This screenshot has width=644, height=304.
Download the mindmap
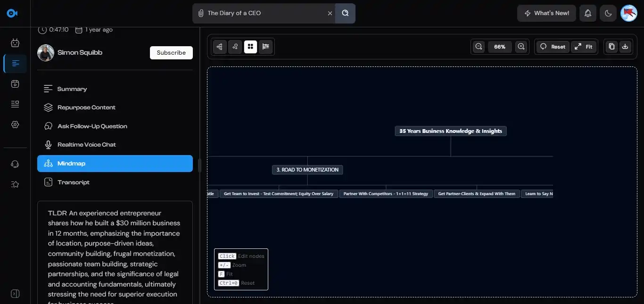coord(625,47)
